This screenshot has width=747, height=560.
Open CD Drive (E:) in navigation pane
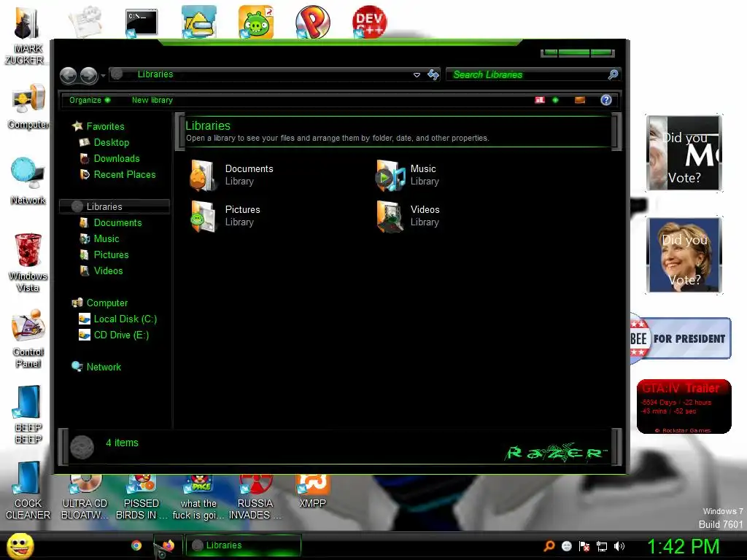(x=113, y=335)
